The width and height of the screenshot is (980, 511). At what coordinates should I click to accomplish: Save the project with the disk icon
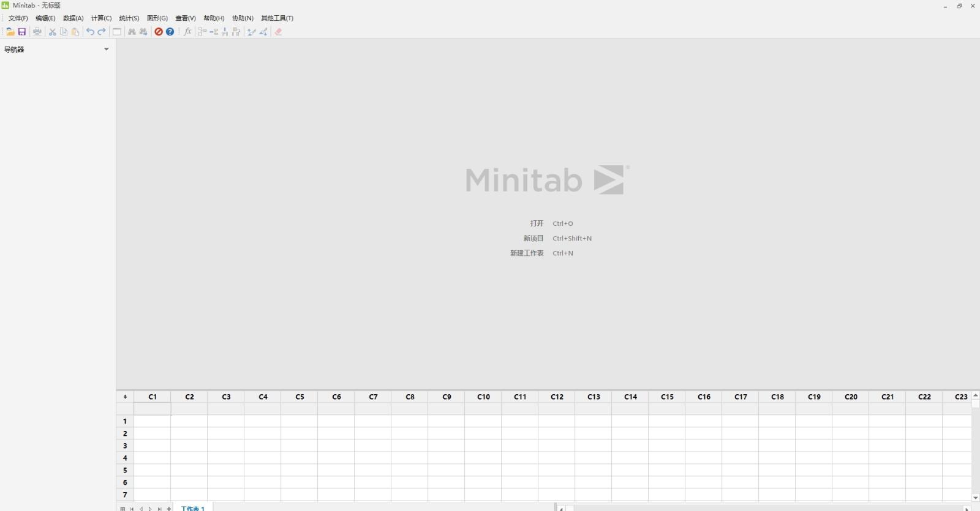click(22, 32)
